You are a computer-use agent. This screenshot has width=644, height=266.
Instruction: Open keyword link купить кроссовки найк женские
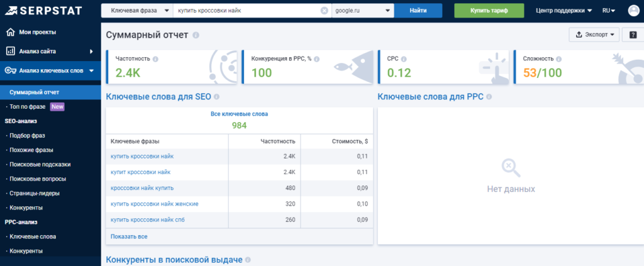155,204
